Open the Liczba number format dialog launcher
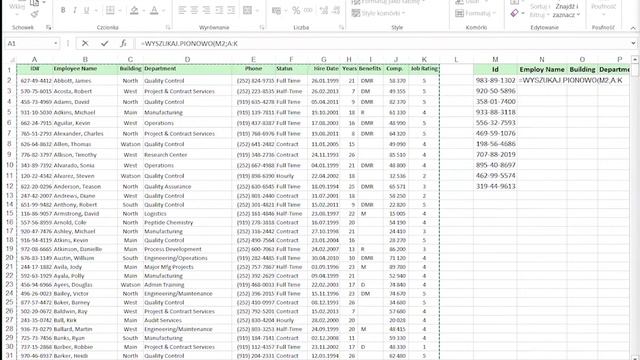The image size is (640, 360). point(341,27)
